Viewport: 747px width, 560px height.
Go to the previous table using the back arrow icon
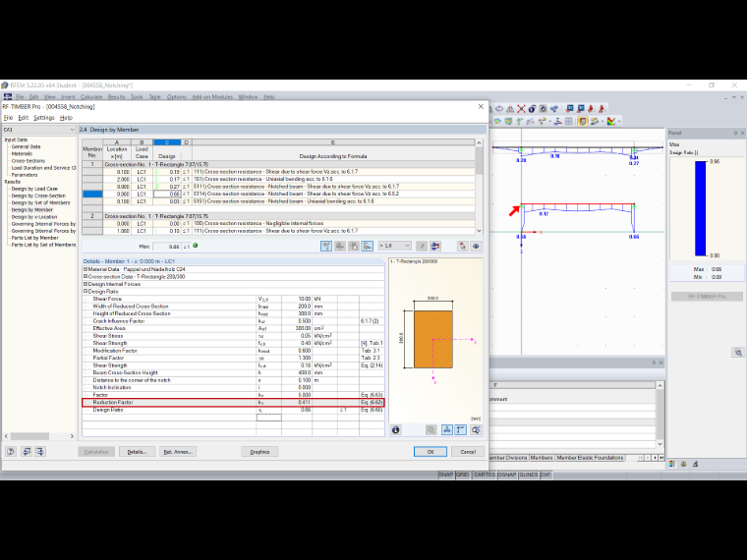[x=27, y=451]
